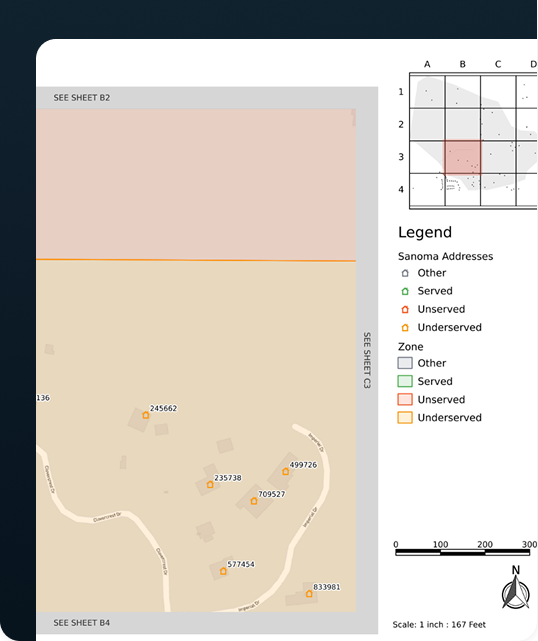
Task: Select the address icon for 833981
Action: point(309,594)
